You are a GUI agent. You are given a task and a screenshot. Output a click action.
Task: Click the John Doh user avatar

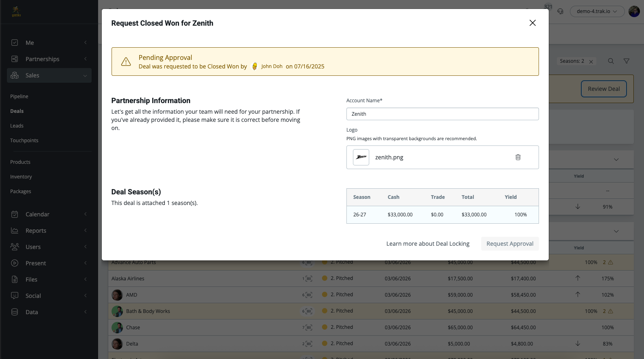tap(255, 66)
